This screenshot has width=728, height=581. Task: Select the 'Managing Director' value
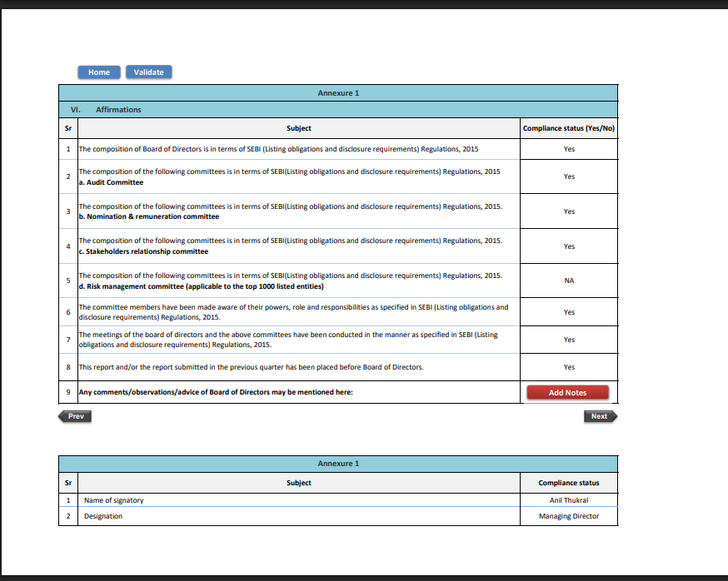pos(569,516)
